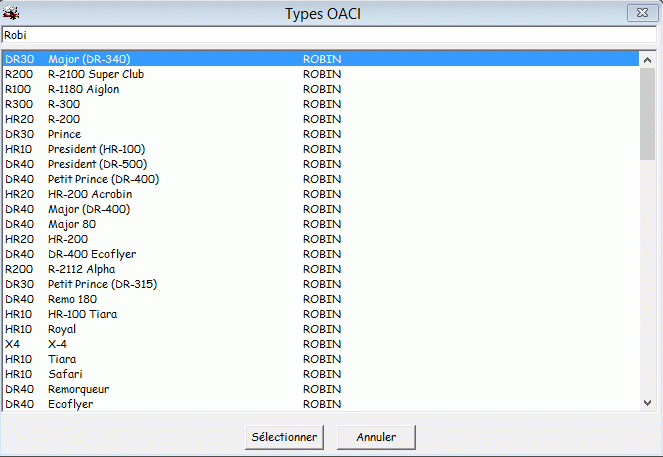Click the application icon in the title bar

(x=11, y=13)
